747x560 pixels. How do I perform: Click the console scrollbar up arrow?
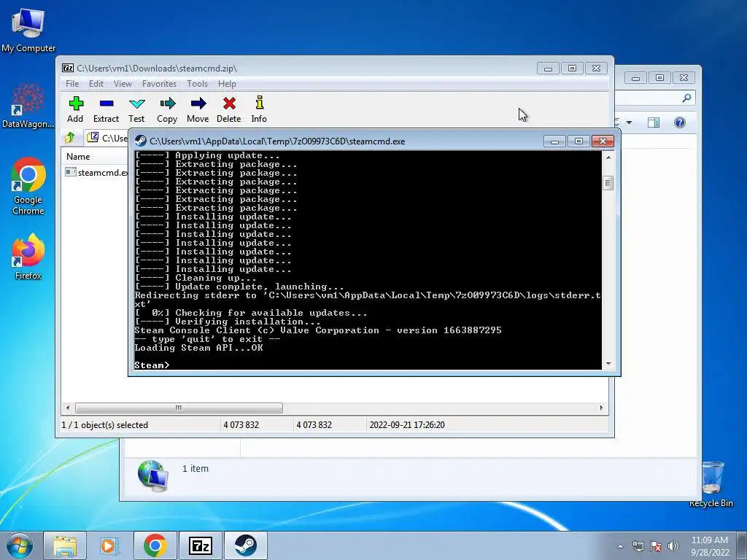[x=608, y=157]
